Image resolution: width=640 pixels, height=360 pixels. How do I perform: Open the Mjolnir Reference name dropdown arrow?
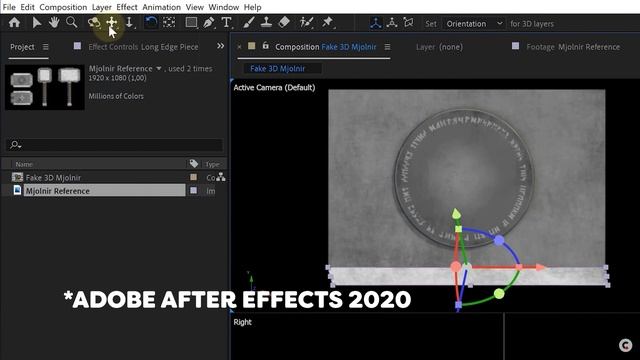tap(159, 69)
